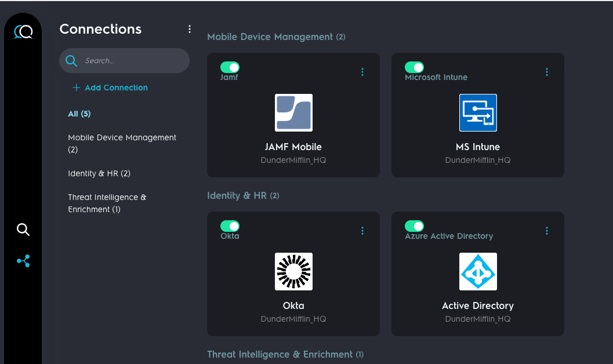The height and width of the screenshot is (364, 613).
Task: Click the Okta sunburst logo
Action: [x=293, y=271]
